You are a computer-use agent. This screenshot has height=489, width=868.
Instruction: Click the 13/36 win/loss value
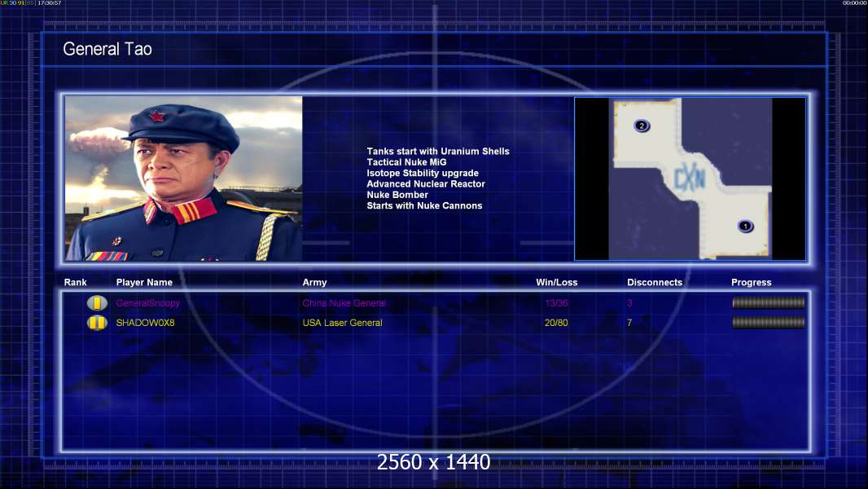pyautogui.click(x=556, y=303)
